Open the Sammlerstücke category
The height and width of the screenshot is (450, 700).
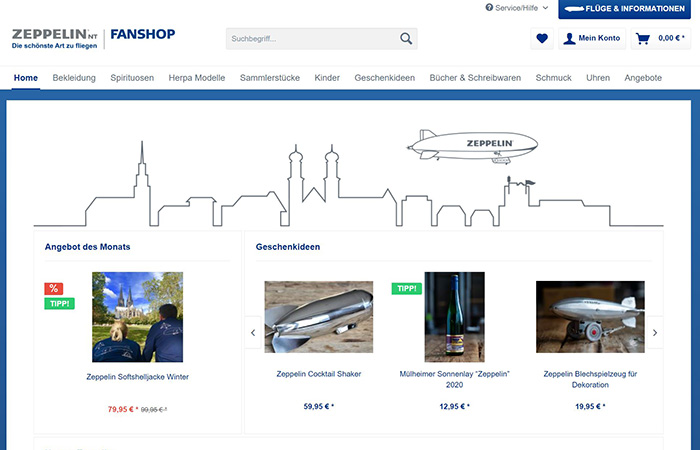coord(270,78)
